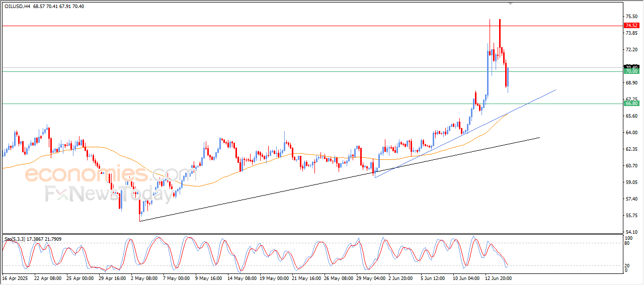Viewport: 644px width, 285px height.
Task: Click the 14 May 08:00 time label
Action: click(x=242, y=277)
